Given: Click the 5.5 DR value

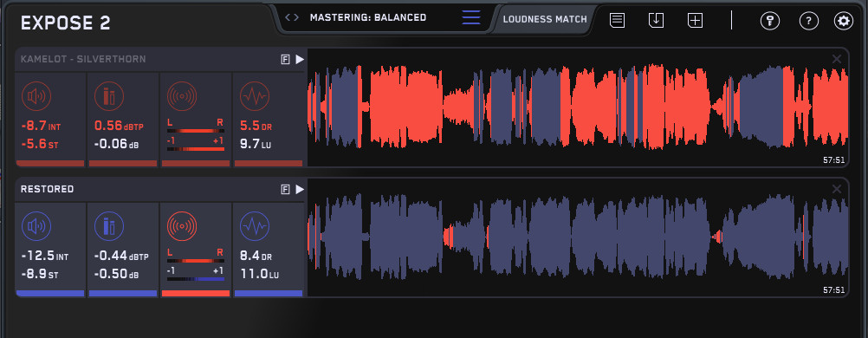Looking at the screenshot, I should coord(256,126).
